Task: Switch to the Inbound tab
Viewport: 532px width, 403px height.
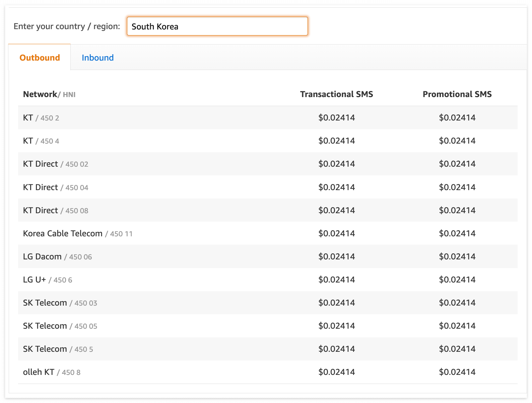Action: (x=97, y=58)
